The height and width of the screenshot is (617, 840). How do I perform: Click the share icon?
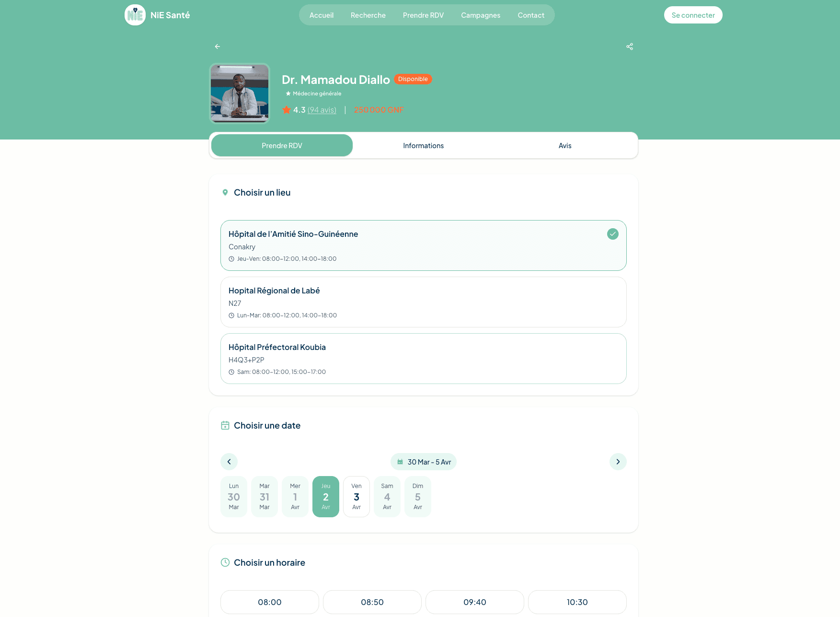pyautogui.click(x=630, y=47)
